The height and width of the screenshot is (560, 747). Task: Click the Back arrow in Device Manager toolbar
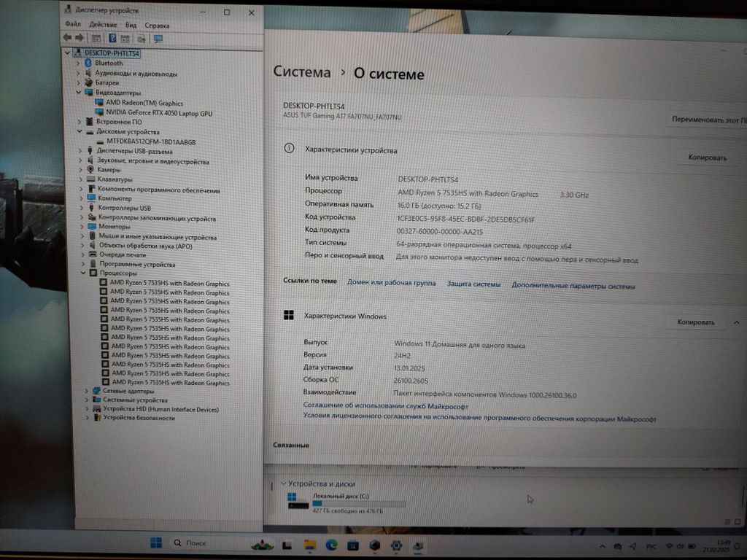(67, 37)
